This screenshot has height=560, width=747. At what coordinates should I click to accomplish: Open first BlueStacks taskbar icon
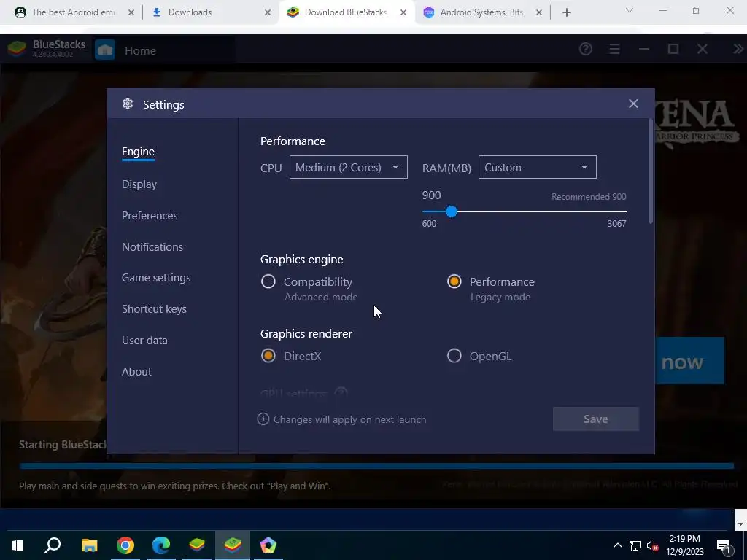click(197, 545)
